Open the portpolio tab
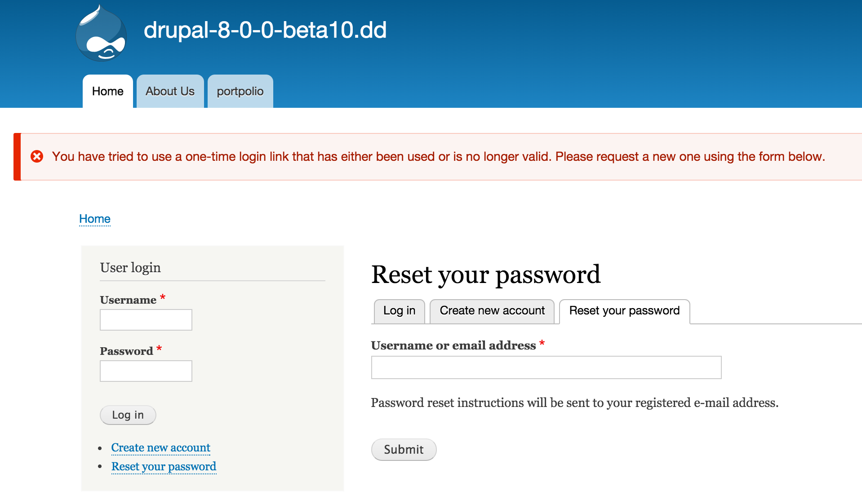 click(240, 91)
